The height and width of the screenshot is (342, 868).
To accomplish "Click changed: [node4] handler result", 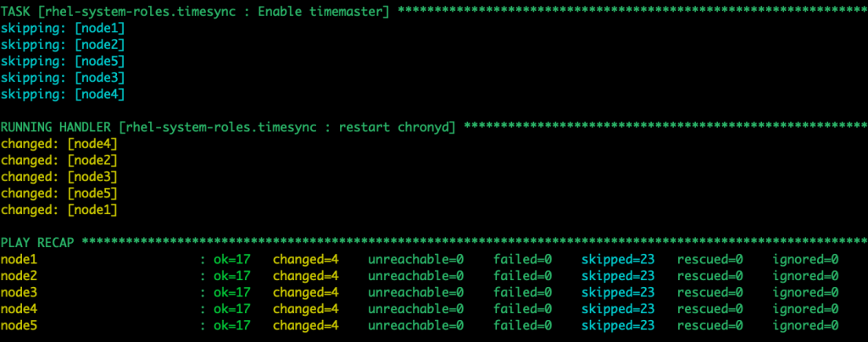I will coord(58,144).
